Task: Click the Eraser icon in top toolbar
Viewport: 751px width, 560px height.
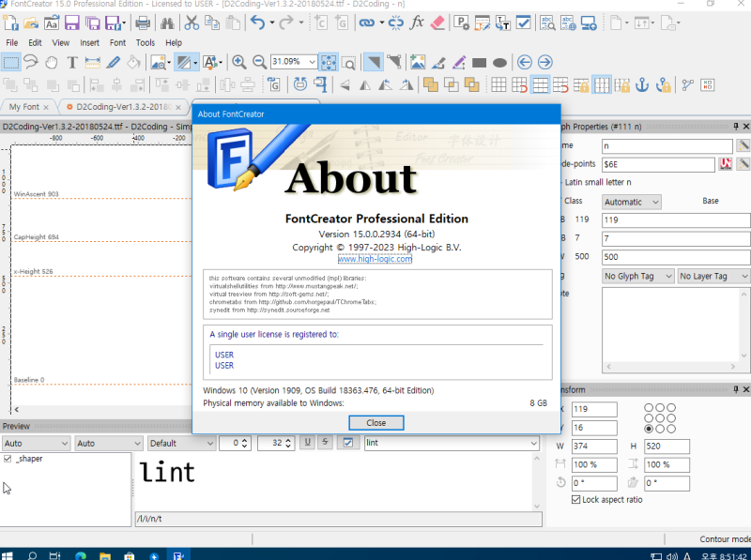Action: click(437, 23)
